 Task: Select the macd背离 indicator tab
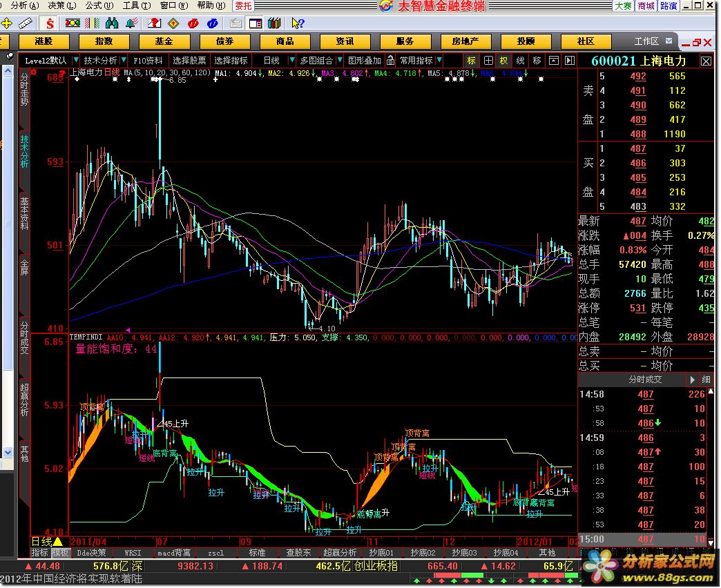174,553
